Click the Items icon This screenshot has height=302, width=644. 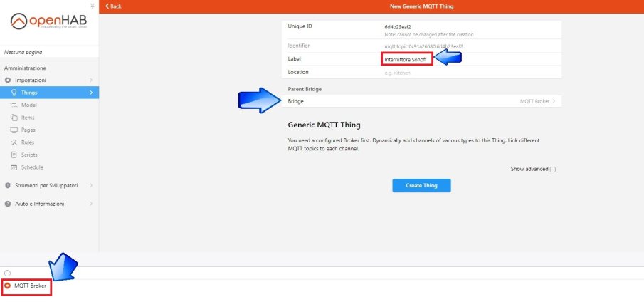coord(14,118)
